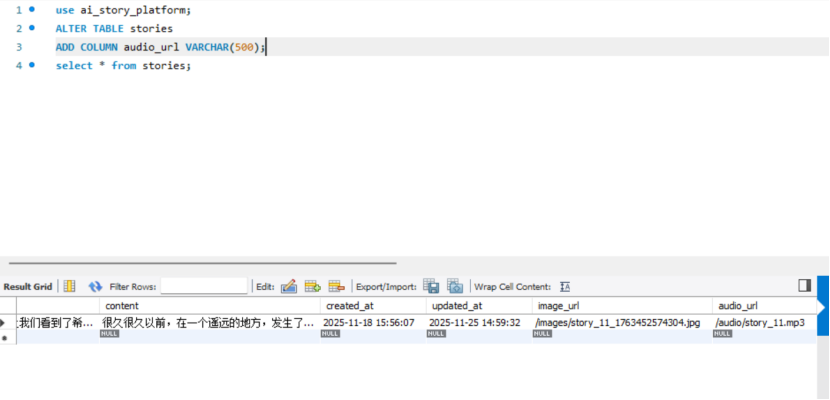Export recordset to external file
This screenshot has width=830, height=400.
431,286
